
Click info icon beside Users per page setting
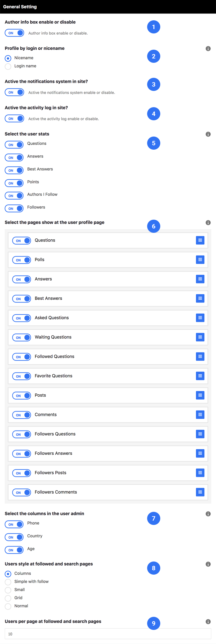208,622
